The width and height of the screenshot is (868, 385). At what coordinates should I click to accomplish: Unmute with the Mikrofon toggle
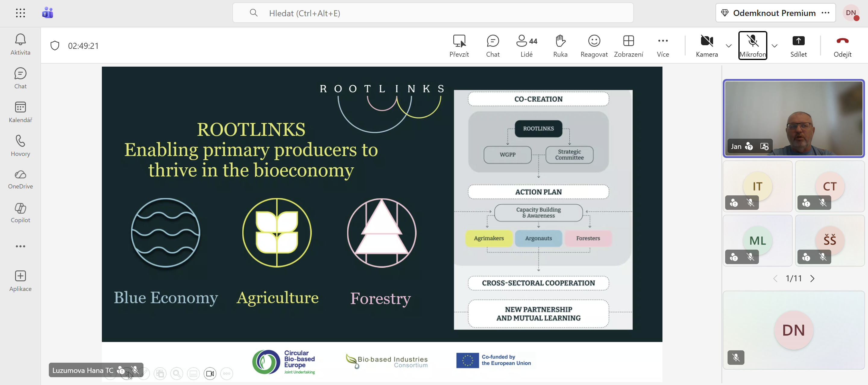point(753,46)
